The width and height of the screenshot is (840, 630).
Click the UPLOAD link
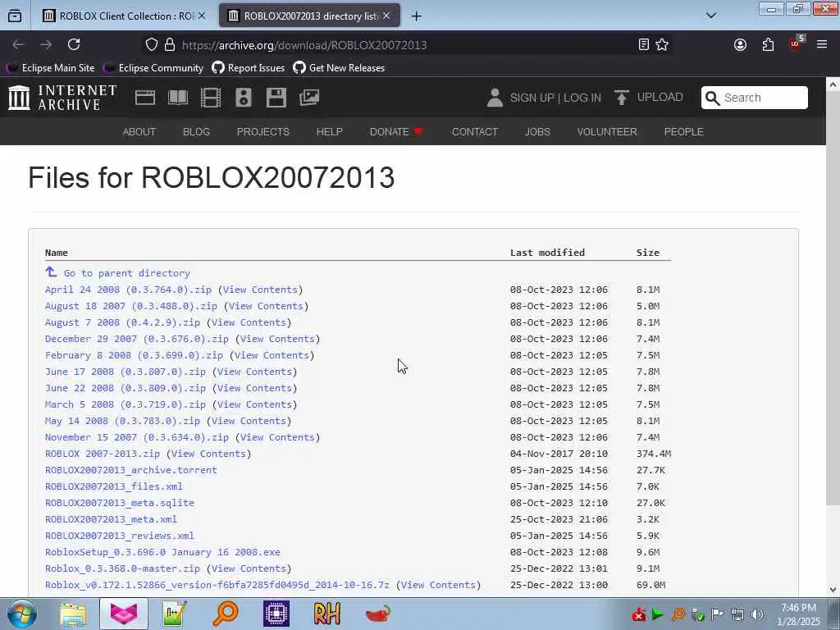point(660,97)
